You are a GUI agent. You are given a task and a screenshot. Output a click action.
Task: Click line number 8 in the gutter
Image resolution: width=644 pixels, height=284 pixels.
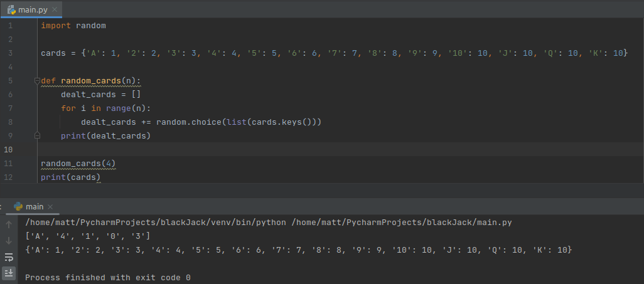click(x=10, y=122)
